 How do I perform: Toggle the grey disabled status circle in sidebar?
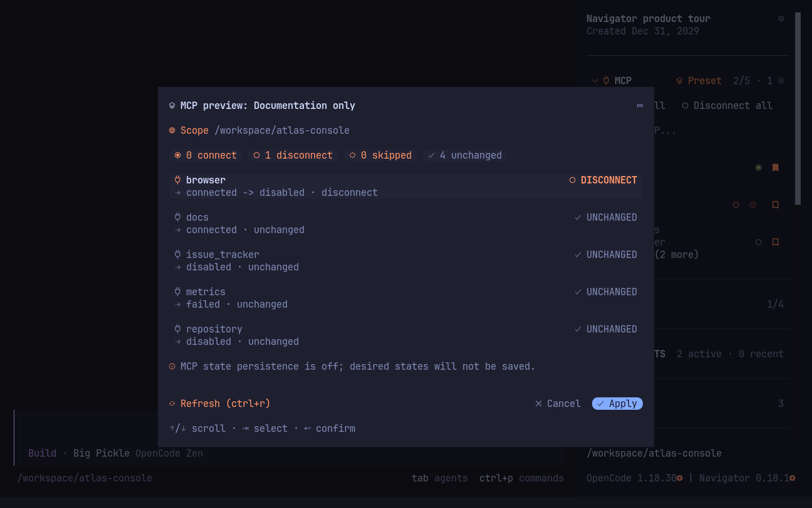tap(758, 242)
